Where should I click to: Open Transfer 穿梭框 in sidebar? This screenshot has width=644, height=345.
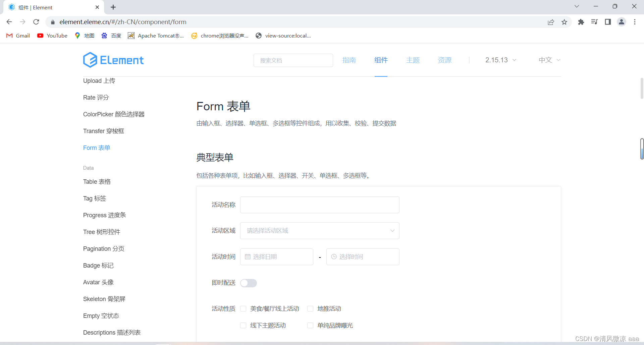[104, 131]
